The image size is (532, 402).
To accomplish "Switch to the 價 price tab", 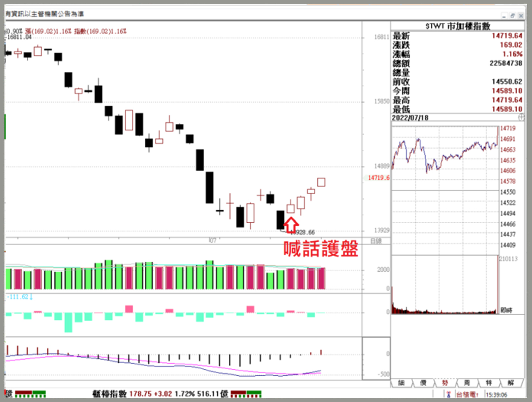I will 423,383.
